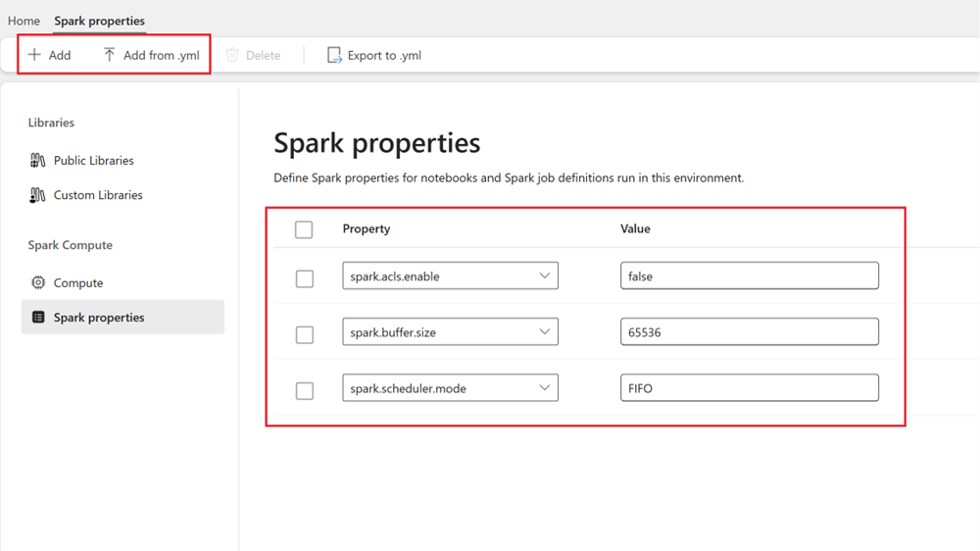This screenshot has height=551, width=980.
Task: Click the Compute gear icon
Action: (x=38, y=283)
